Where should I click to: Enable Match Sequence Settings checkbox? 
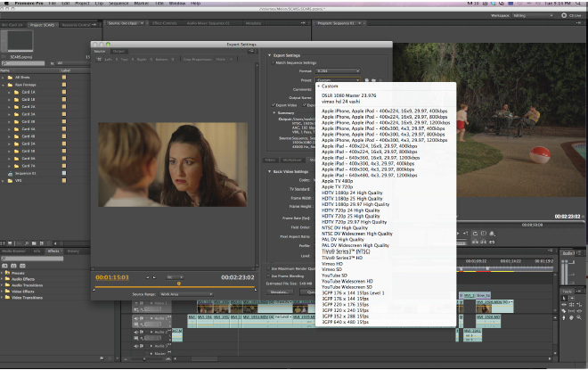pyautogui.click(x=273, y=62)
